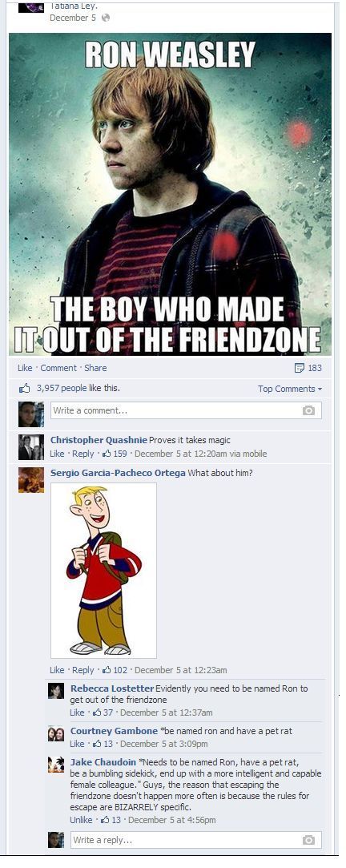Like the Ron Weasley post
This screenshot has width=346, height=868.
pos(25,368)
